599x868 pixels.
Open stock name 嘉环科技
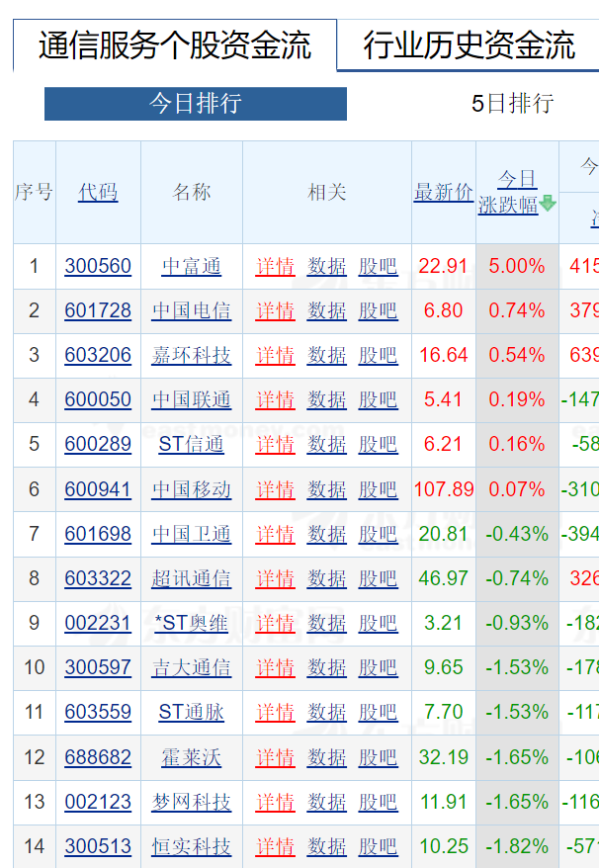point(192,355)
